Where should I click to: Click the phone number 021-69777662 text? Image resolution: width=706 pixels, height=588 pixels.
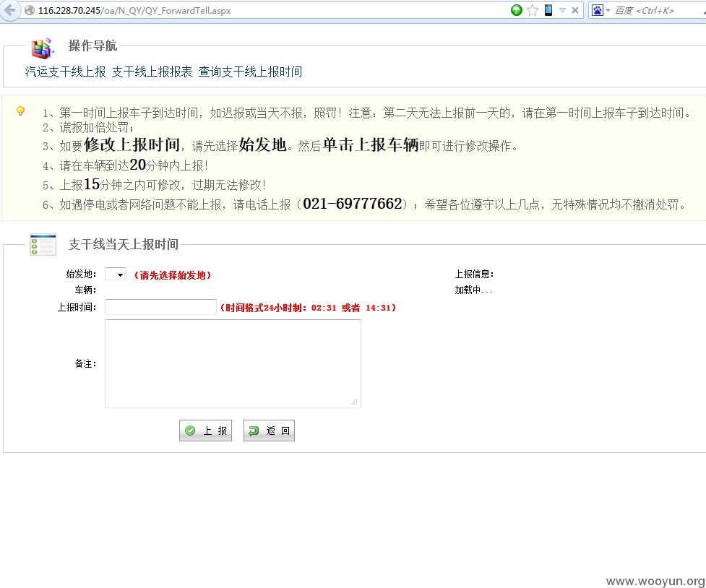coord(352,204)
